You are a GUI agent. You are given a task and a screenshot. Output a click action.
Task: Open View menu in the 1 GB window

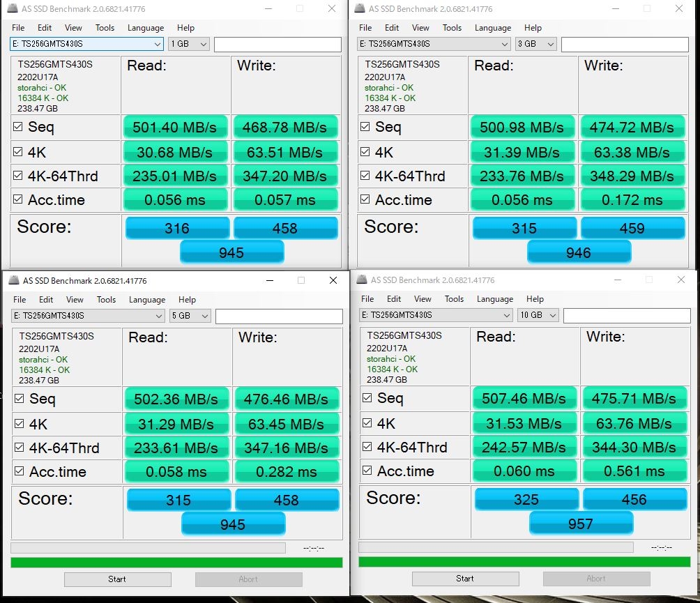click(x=73, y=28)
